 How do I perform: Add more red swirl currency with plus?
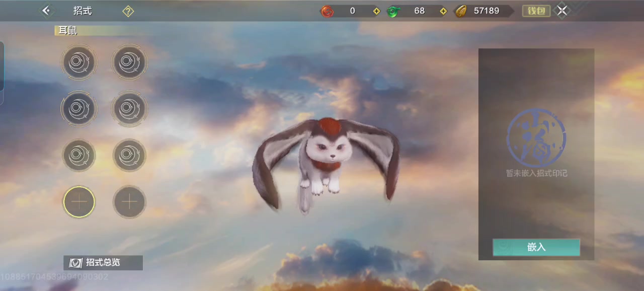[376, 11]
